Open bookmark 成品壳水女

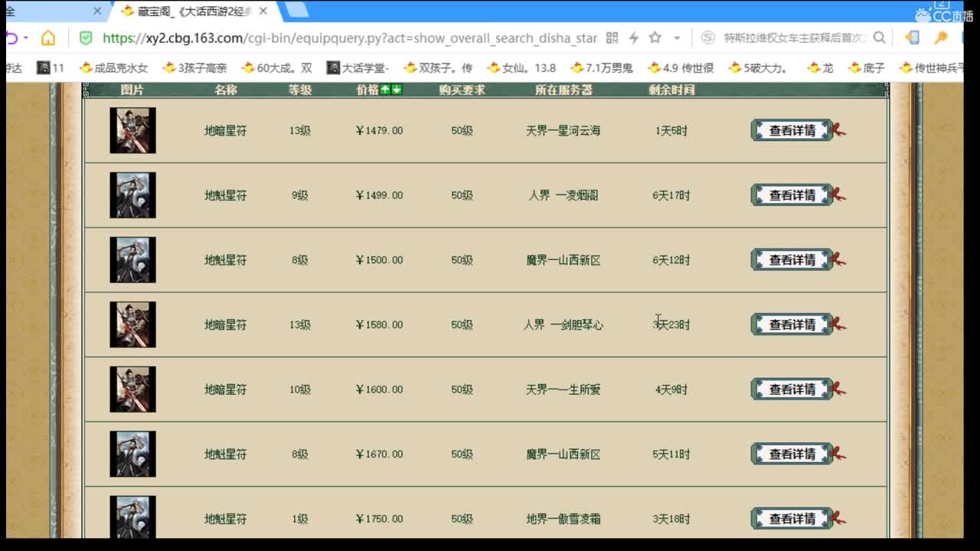point(113,68)
